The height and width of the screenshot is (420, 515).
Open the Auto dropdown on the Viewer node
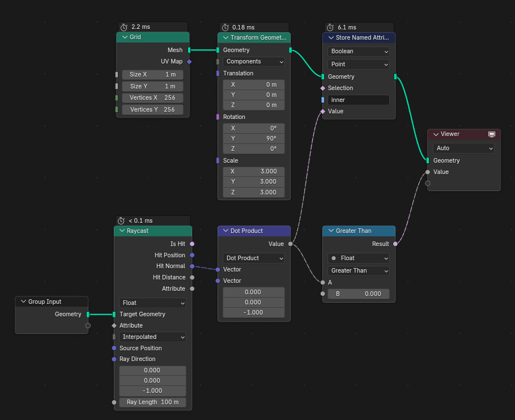pos(463,148)
